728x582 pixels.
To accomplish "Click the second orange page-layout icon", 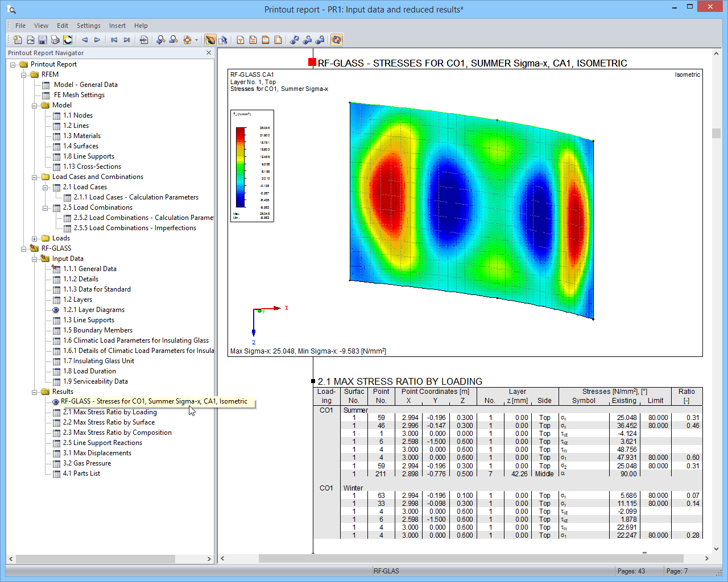I will pyautogui.click(x=253, y=40).
